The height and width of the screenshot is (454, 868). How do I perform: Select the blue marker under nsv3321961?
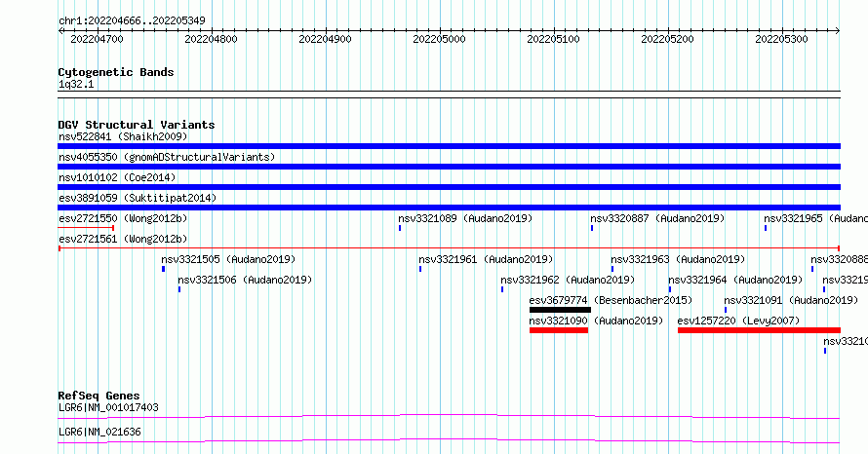pos(420,269)
